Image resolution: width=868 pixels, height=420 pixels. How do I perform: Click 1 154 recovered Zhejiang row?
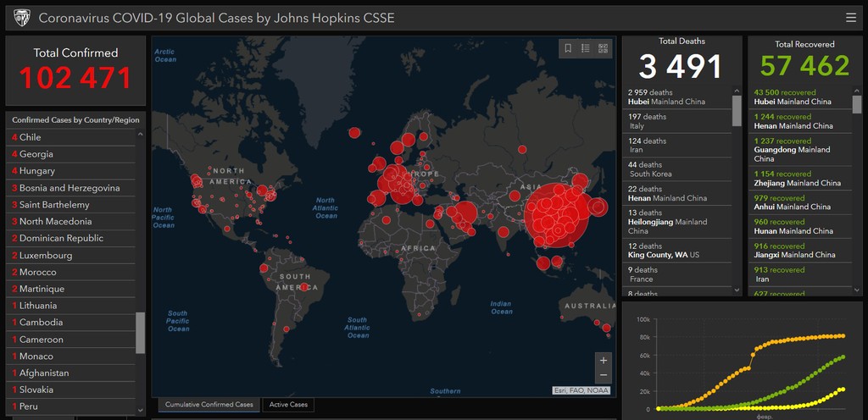click(x=800, y=178)
